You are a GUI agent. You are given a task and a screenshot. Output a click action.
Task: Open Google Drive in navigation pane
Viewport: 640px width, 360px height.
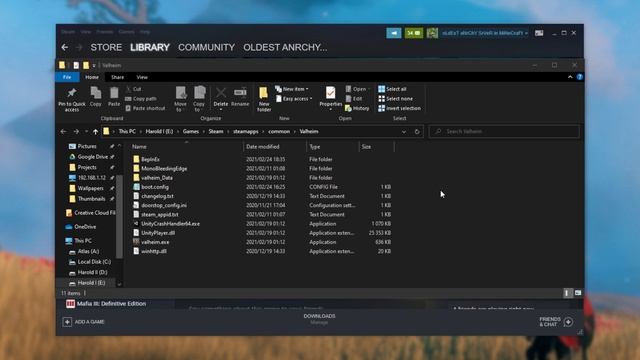pos(88,157)
